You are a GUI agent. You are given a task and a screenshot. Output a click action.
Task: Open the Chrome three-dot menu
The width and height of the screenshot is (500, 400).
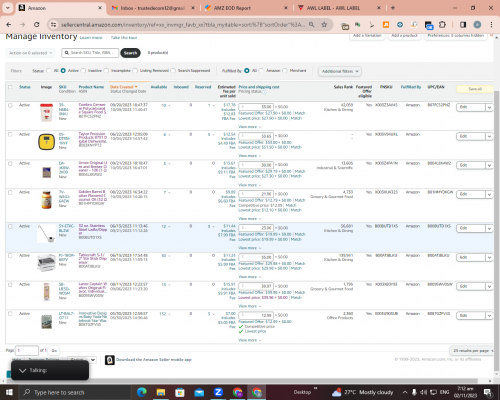(x=491, y=25)
